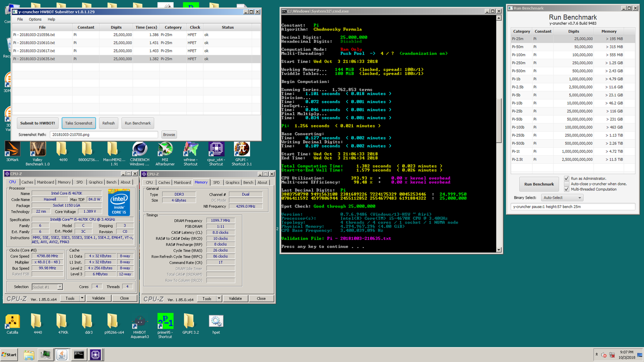Open Graphics tab in right CPU-Z window
644x362 pixels.
tap(232, 183)
